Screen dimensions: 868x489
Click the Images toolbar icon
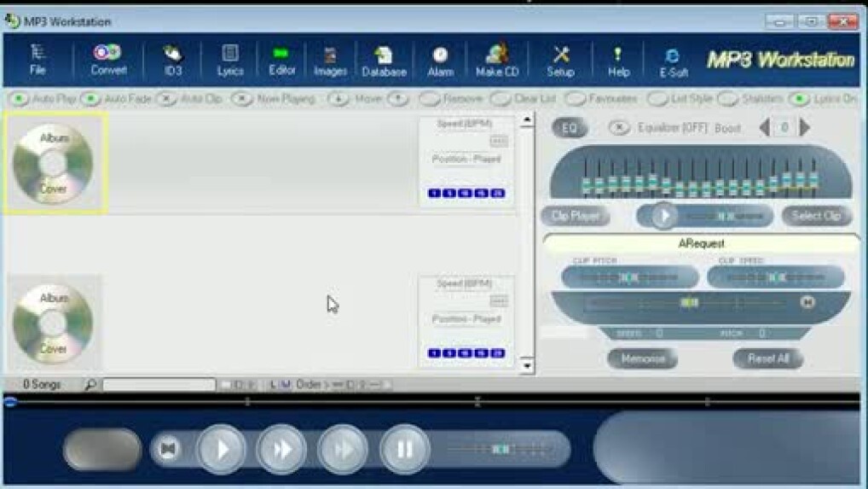pos(330,60)
